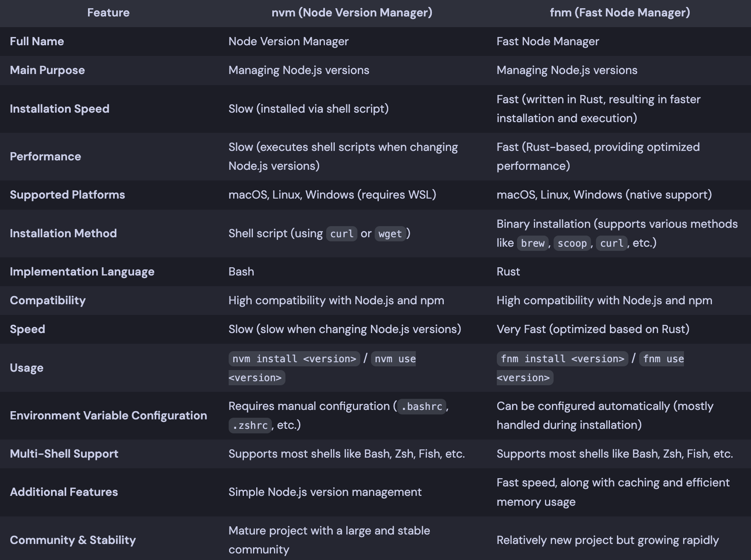Select the wget code snippet
Viewport: 751px width, 560px height.
[389, 234]
